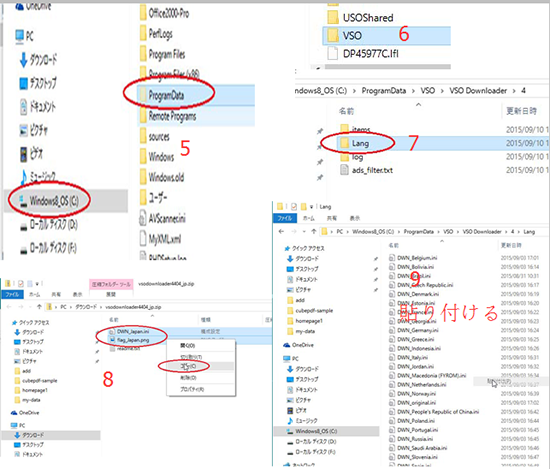This screenshot has width=550, height=469.
Task: Click Windows8_OS (C:) in Lang window address bar
Action: point(373,232)
